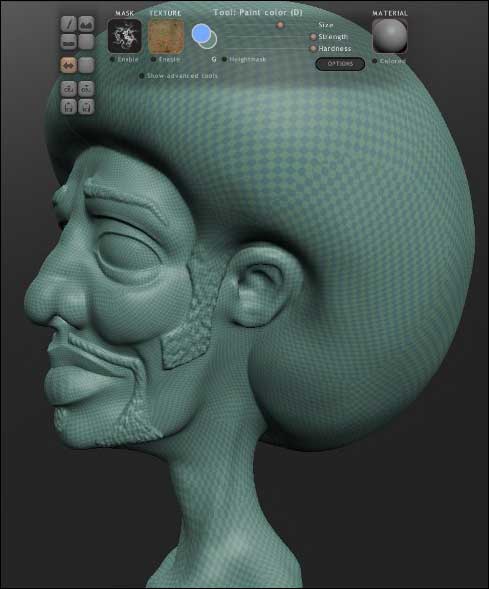Click the save file disk icon
This screenshot has width=489, height=589.
point(86,107)
